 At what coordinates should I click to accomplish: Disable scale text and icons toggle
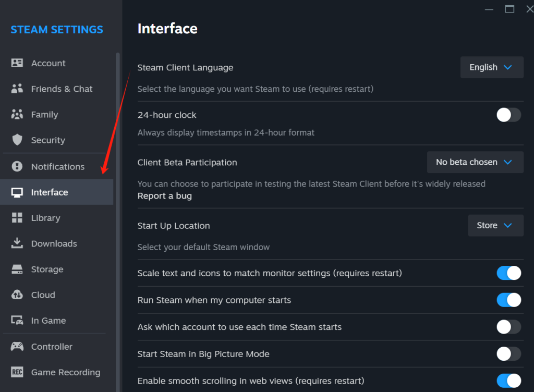tap(508, 273)
